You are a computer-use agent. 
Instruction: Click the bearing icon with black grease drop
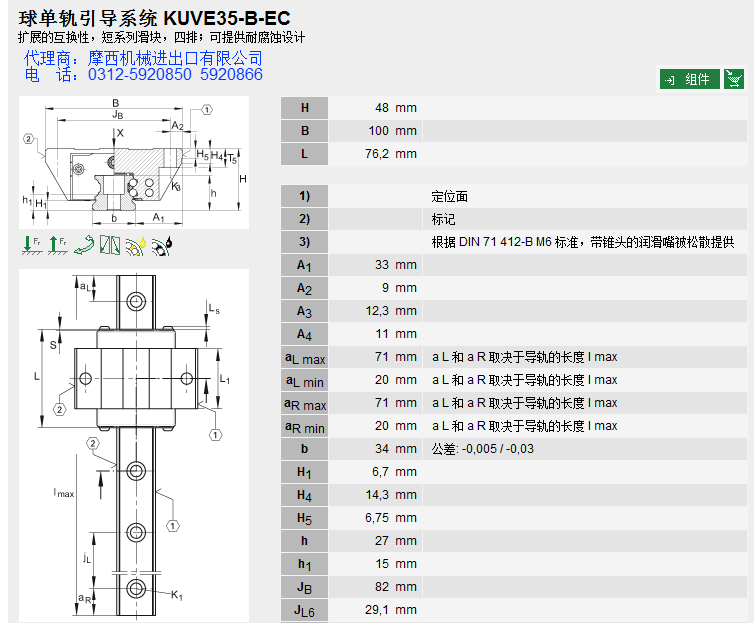pos(162,243)
